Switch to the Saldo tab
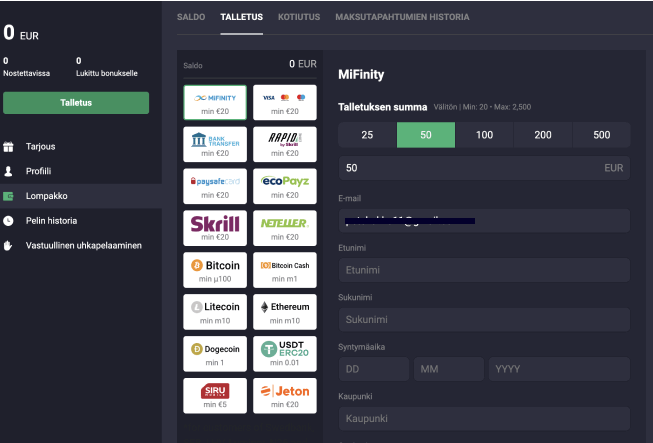This screenshot has width=653, height=443. click(x=191, y=17)
